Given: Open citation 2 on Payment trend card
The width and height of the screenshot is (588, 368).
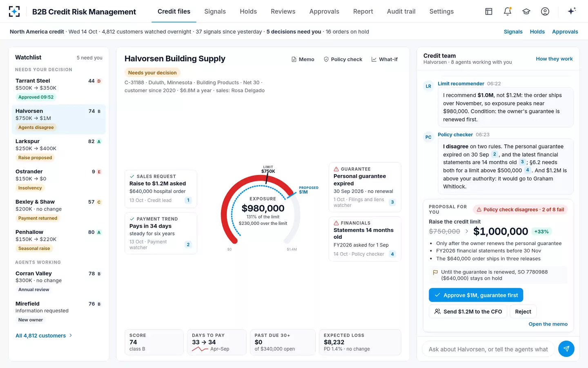Looking at the screenshot, I should tap(188, 245).
